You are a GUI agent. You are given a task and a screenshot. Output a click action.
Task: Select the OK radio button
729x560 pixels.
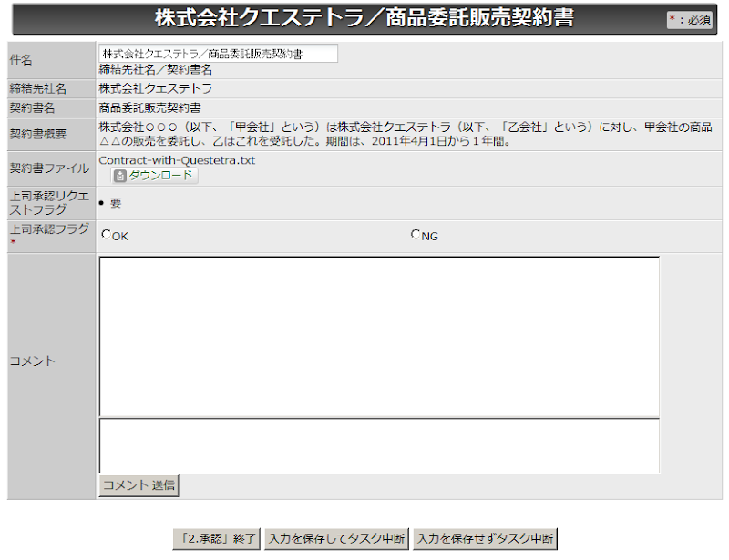[106, 234]
